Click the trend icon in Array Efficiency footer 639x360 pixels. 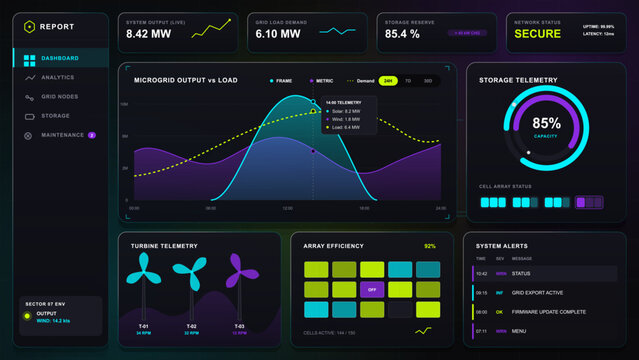point(423,331)
